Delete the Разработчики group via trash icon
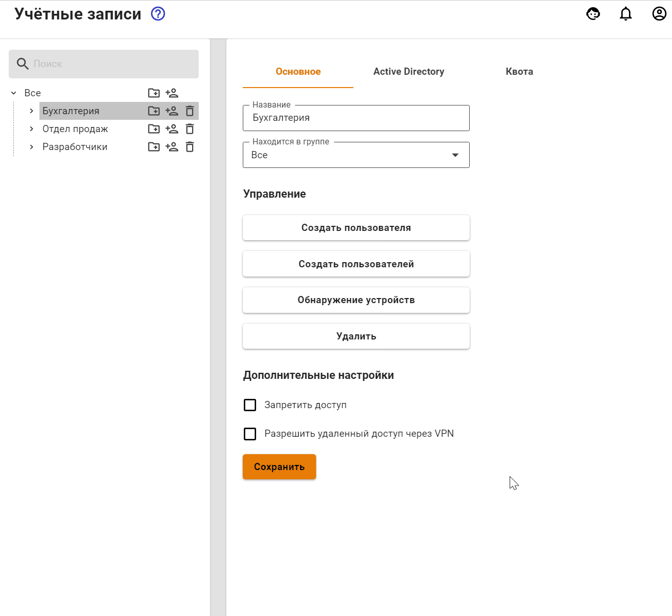Screen dimensions: 672x616 [x=190, y=147]
